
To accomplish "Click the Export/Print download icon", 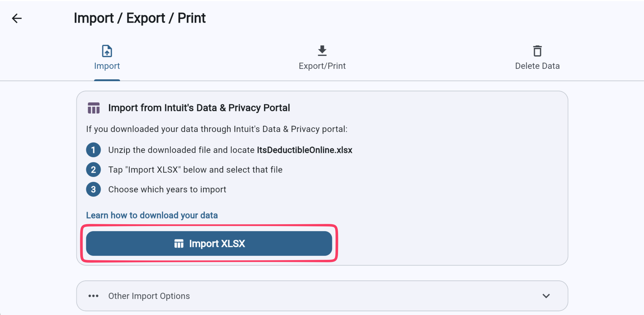I will click(x=322, y=51).
